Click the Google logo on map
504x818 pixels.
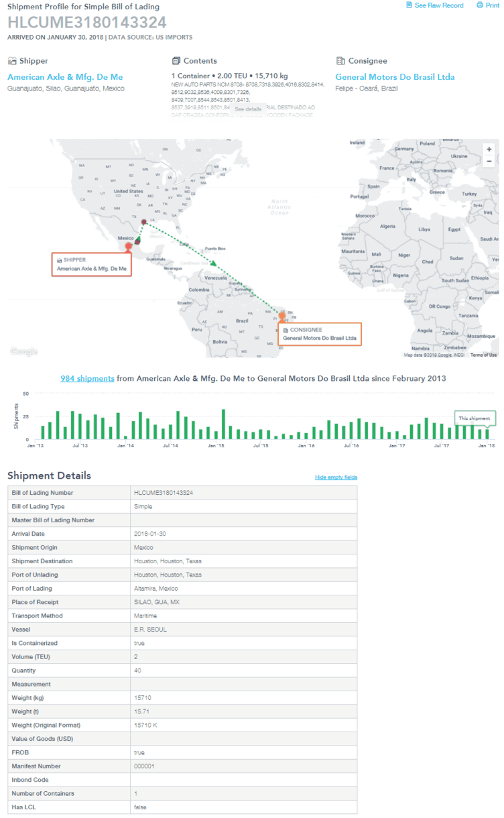coord(24,352)
